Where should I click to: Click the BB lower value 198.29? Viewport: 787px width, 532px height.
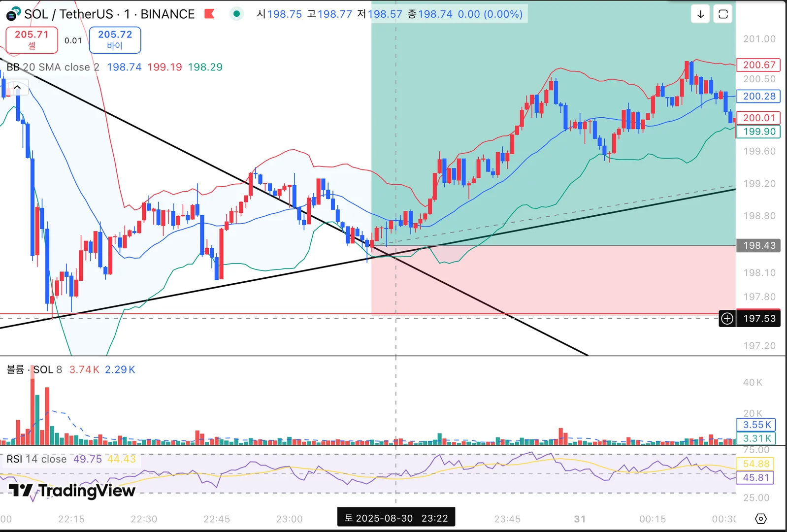[x=205, y=67]
